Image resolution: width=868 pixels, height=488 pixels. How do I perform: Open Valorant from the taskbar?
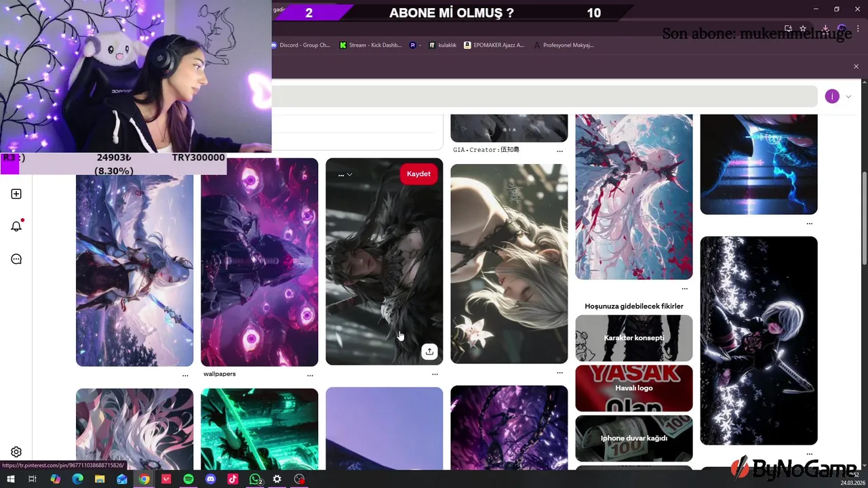click(x=166, y=479)
